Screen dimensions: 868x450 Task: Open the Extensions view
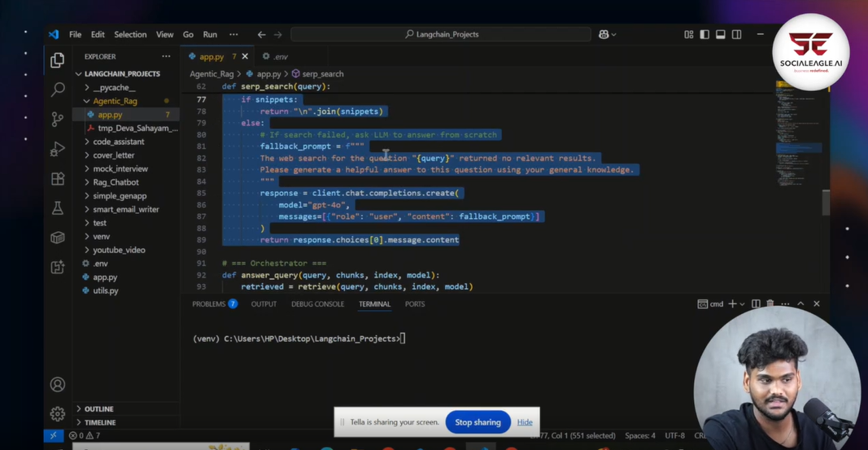[x=57, y=179]
